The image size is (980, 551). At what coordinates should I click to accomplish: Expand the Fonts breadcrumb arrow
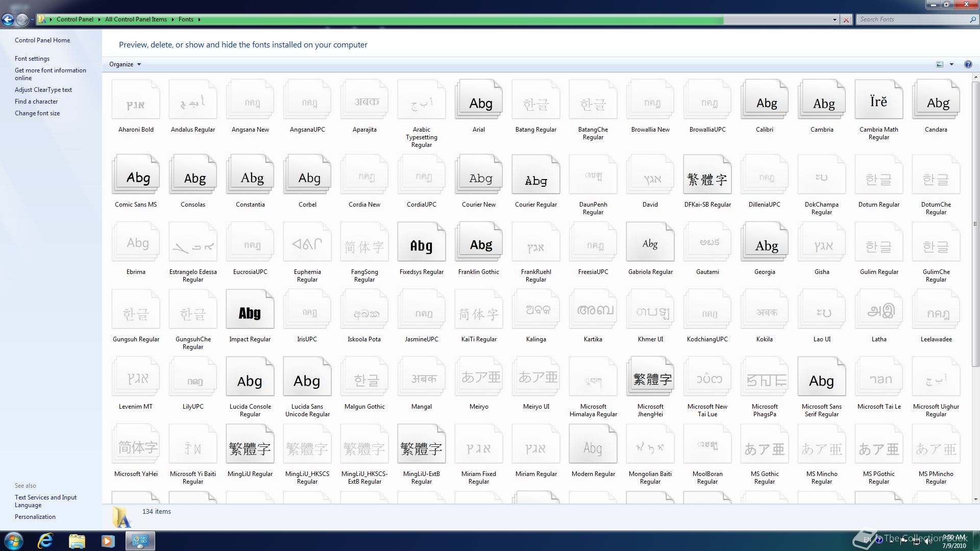(x=199, y=19)
